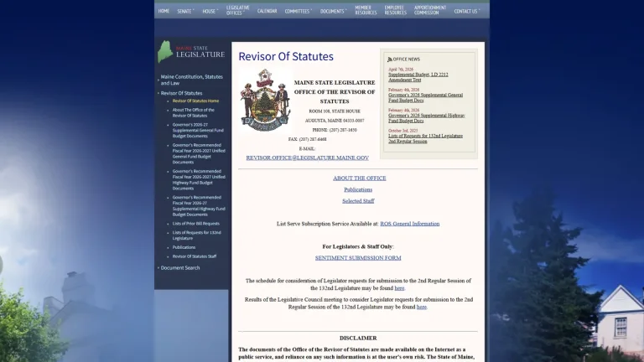Open news link Lists of Requests 132nd Legislature

[425, 138]
